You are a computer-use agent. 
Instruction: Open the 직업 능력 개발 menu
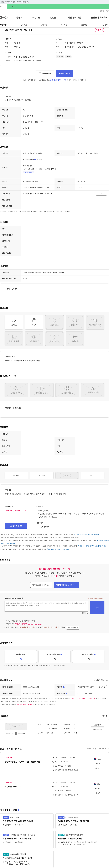click(74, 18)
